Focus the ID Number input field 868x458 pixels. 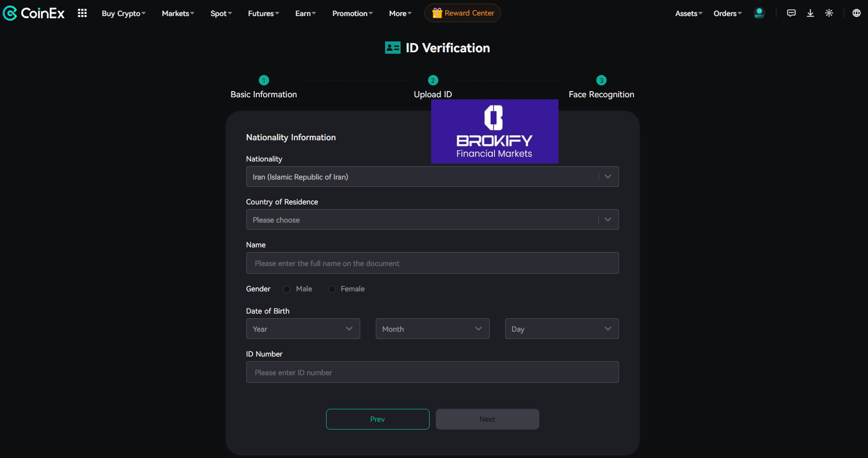[x=432, y=373]
